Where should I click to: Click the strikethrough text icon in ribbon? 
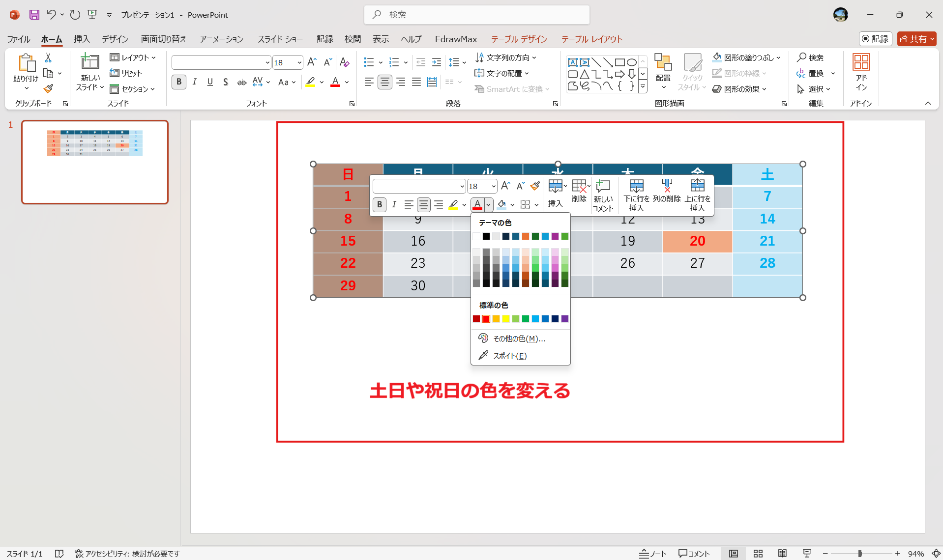[241, 83]
